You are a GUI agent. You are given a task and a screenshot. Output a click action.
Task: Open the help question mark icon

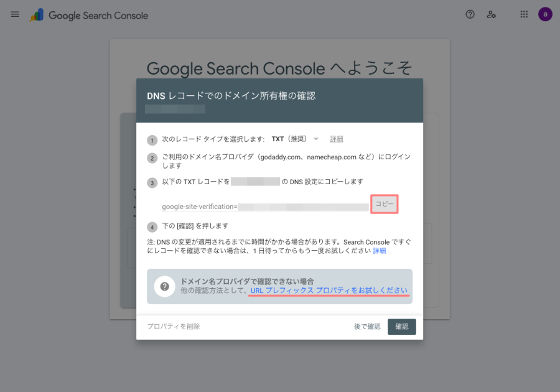pyautogui.click(x=470, y=14)
